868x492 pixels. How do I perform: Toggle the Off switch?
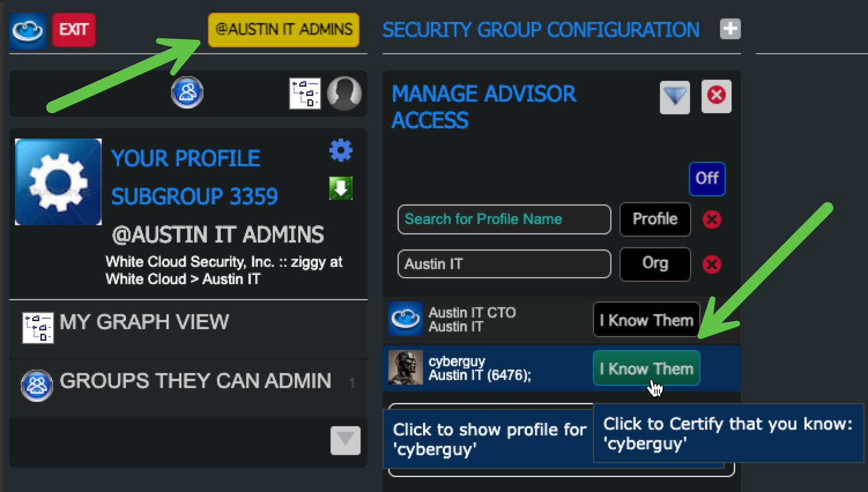tap(707, 178)
